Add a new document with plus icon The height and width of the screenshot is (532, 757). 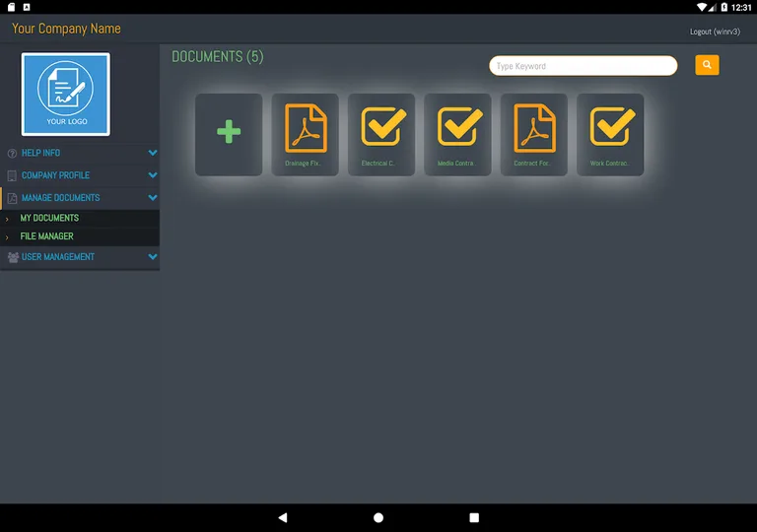[x=229, y=134]
